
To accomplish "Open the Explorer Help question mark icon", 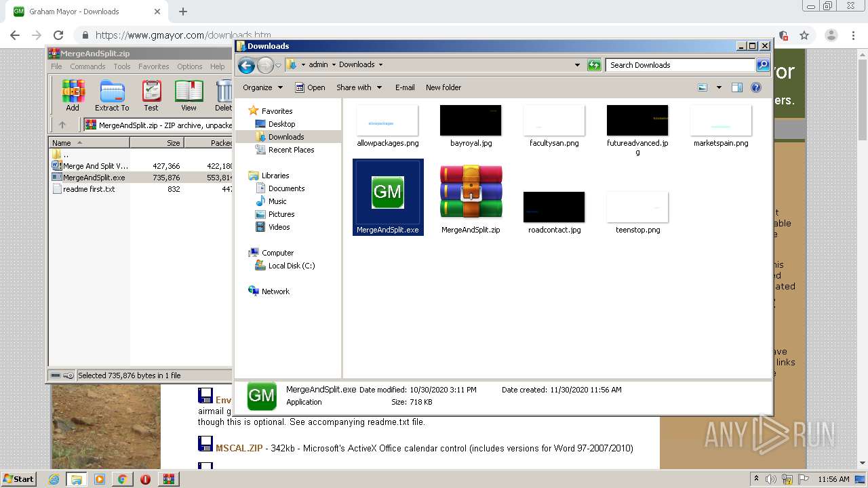I will (x=756, y=87).
